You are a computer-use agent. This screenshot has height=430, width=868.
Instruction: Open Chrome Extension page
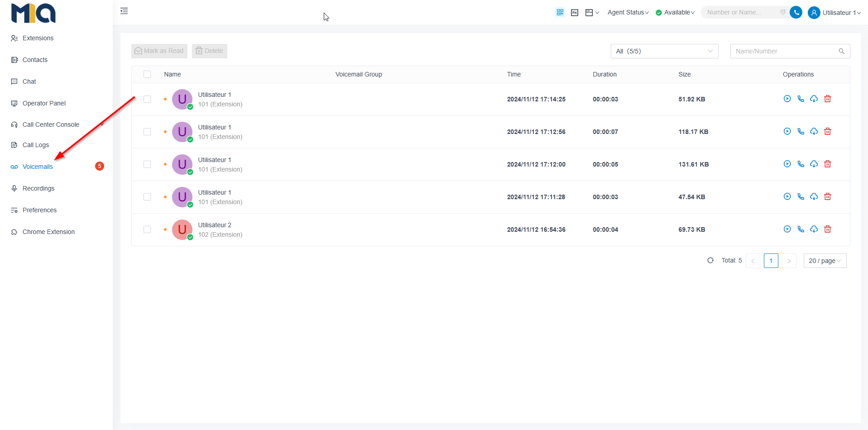48,232
